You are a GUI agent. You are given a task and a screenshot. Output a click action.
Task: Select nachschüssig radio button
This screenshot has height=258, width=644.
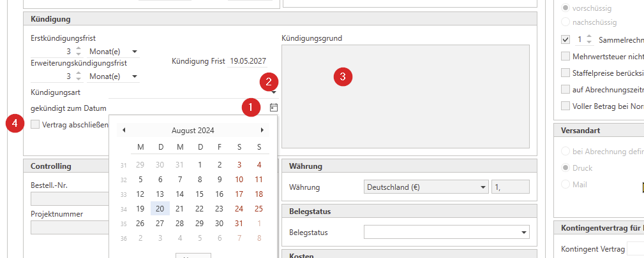coord(565,22)
